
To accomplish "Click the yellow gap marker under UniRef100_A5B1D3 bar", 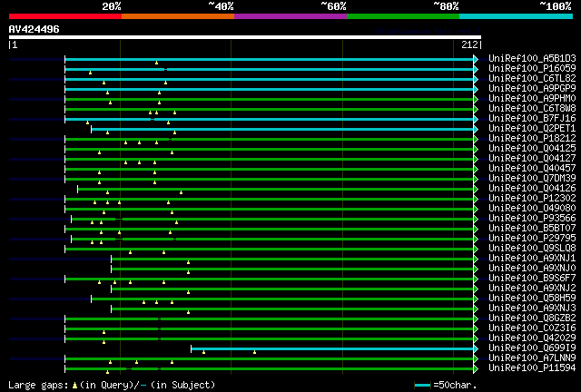I will pos(157,63).
